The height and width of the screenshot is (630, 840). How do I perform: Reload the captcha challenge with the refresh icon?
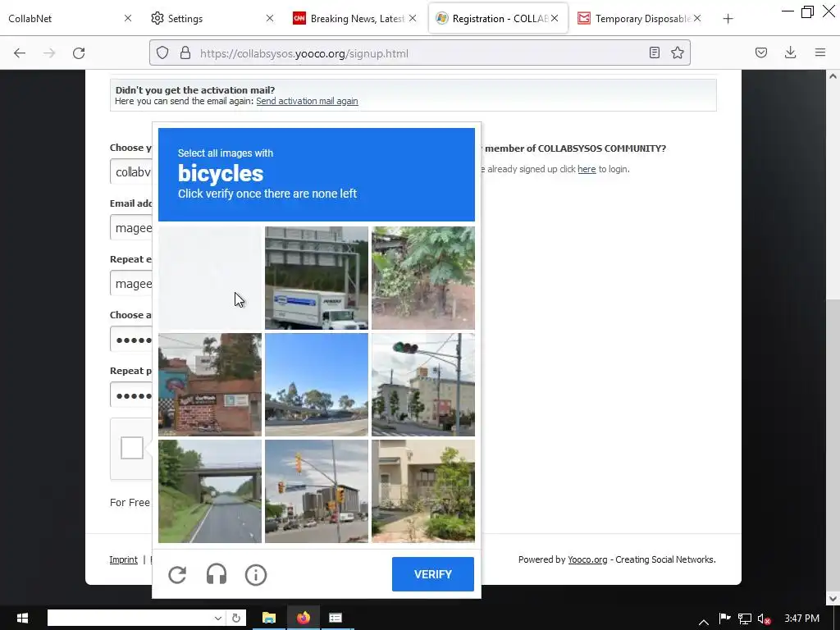tap(177, 575)
